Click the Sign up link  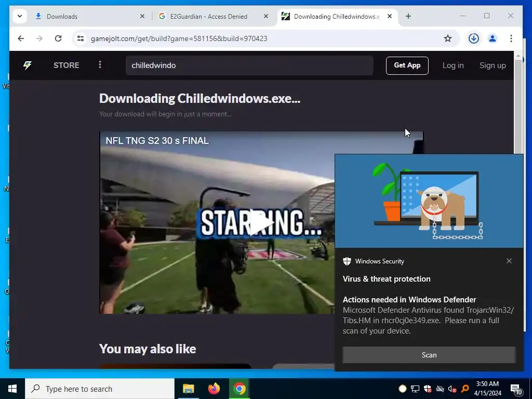[493, 65]
